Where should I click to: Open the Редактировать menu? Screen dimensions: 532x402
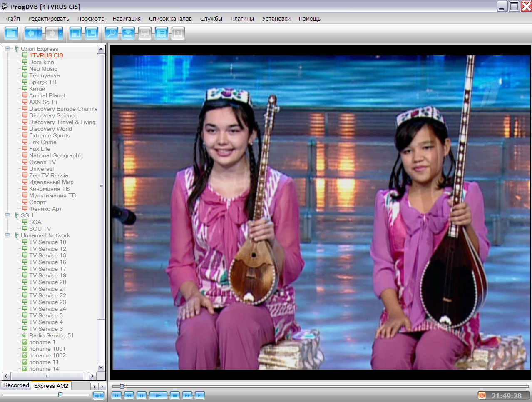[49, 19]
